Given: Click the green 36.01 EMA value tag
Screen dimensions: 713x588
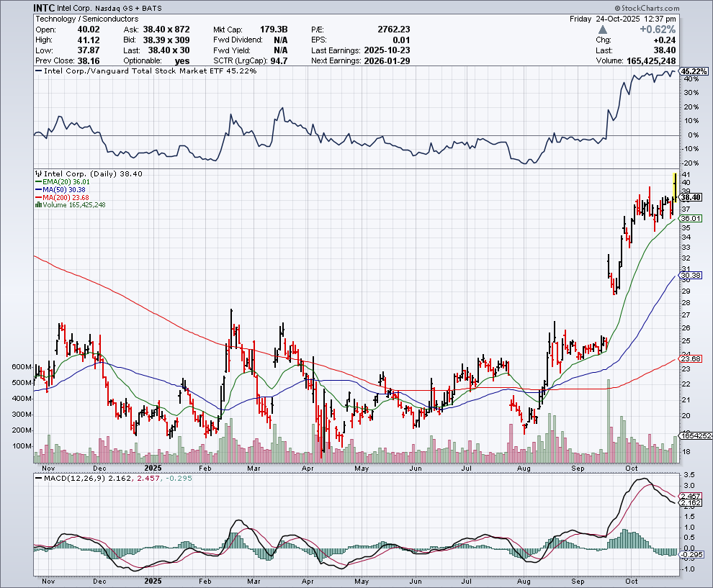Looking at the screenshot, I should click(691, 218).
